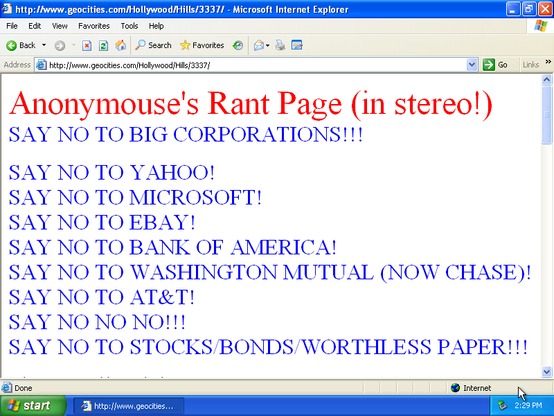Expand the Links toolbar chevron

[548, 62]
